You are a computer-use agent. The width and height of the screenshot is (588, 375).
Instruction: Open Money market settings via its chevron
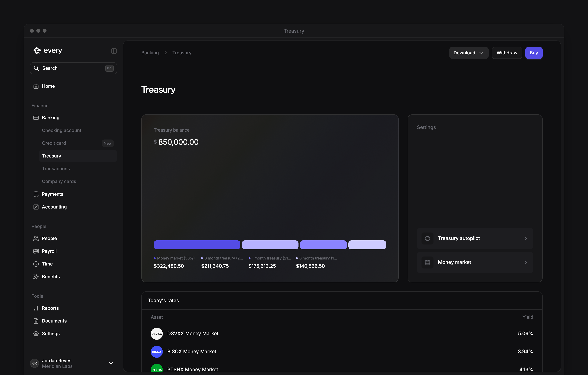526,262
